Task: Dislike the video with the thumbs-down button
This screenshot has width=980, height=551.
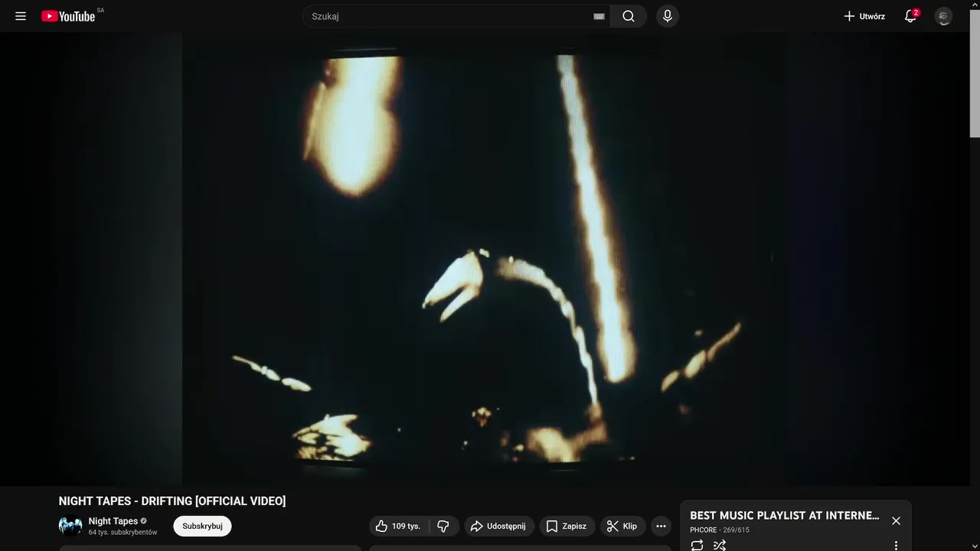Action: pos(443,526)
